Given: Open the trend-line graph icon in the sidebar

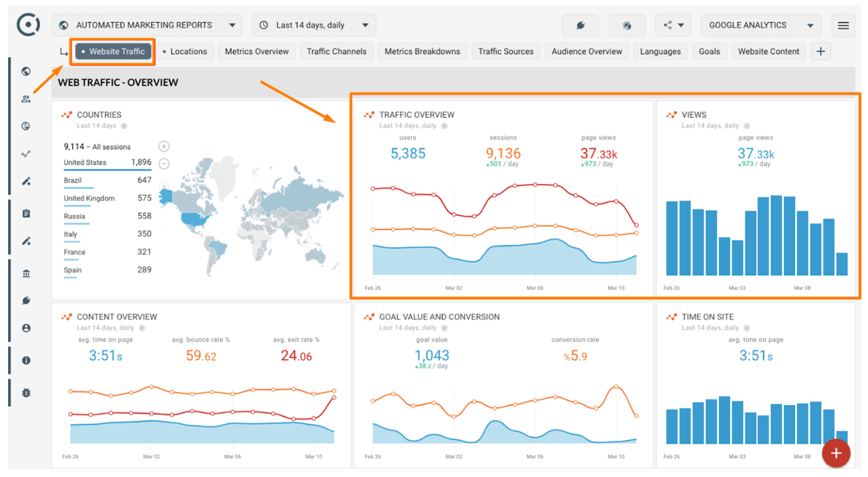Looking at the screenshot, I should (x=26, y=154).
